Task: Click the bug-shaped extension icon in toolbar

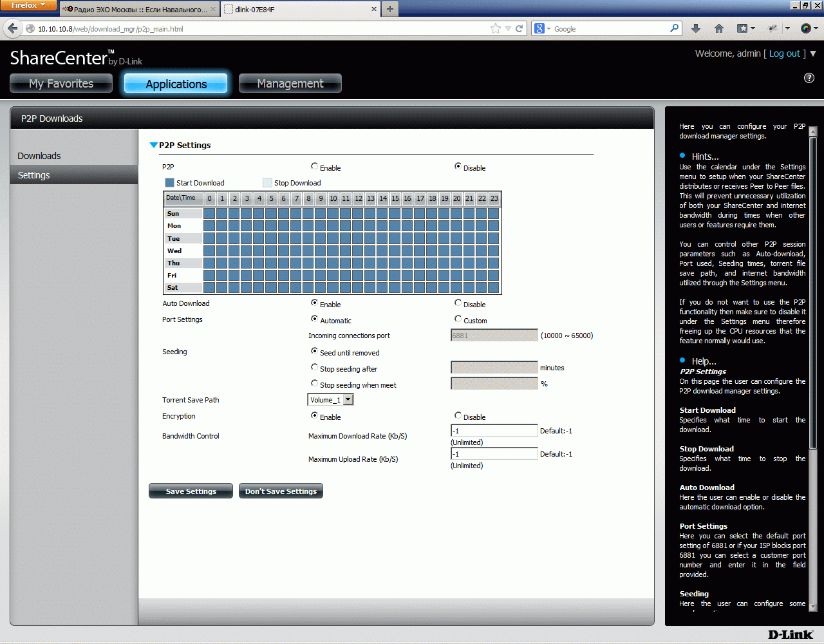Action: point(773,28)
